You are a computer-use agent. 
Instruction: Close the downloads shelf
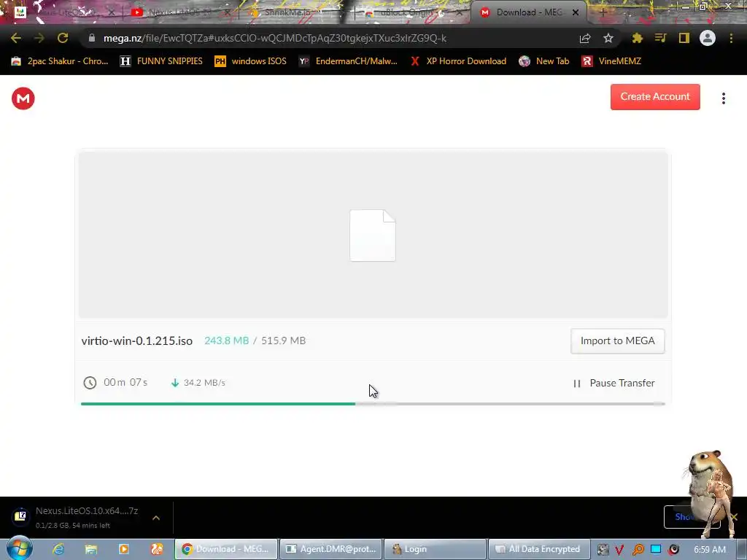pyautogui.click(x=734, y=517)
